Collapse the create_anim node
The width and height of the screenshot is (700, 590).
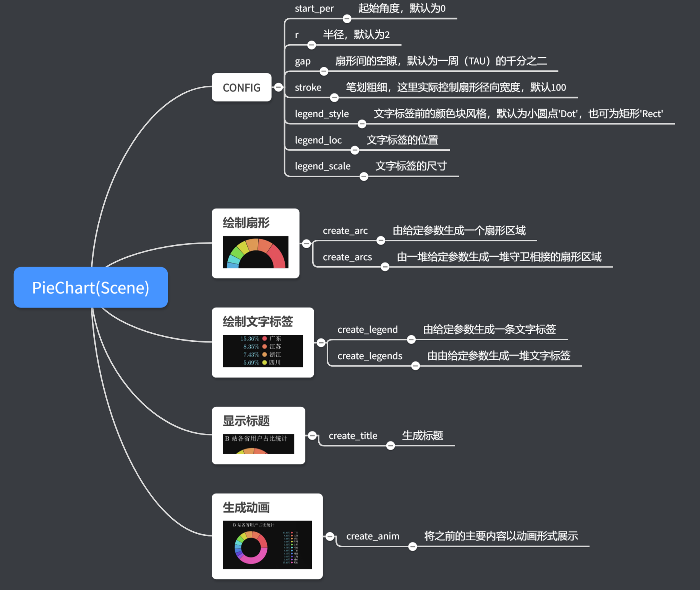point(413,546)
